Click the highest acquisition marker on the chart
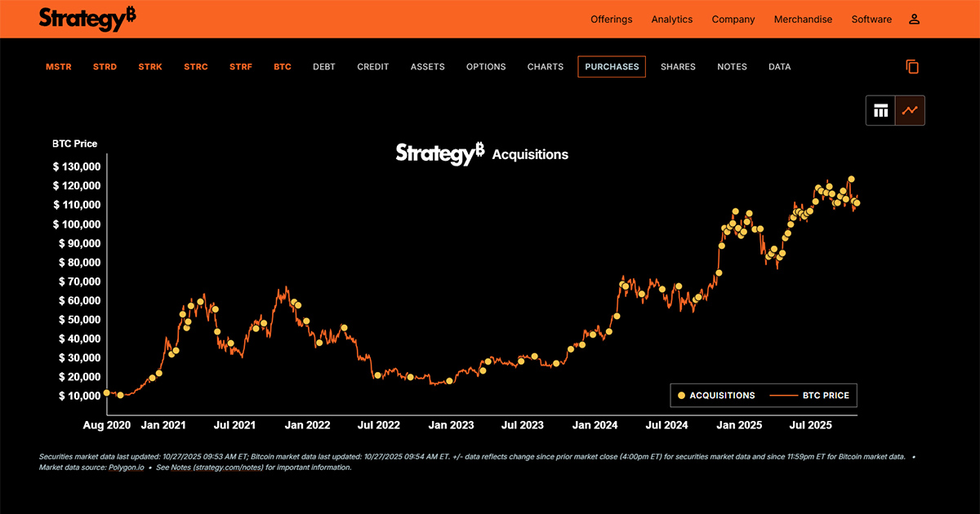 coord(851,178)
